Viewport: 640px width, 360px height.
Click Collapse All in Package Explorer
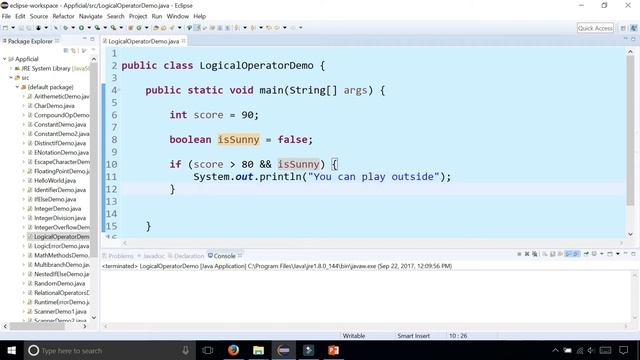[66, 51]
